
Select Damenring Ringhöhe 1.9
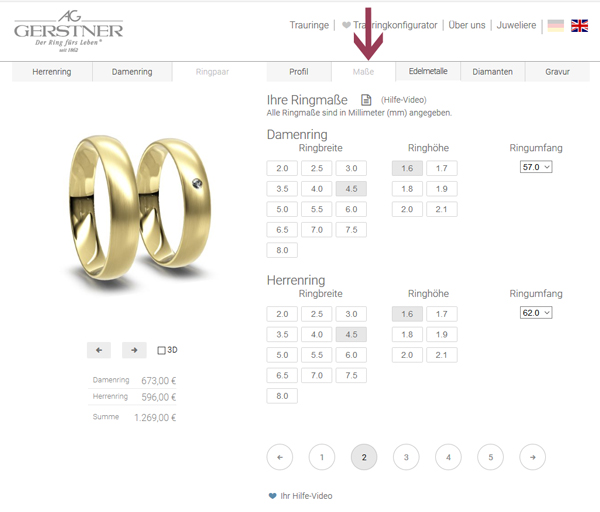(x=442, y=189)
